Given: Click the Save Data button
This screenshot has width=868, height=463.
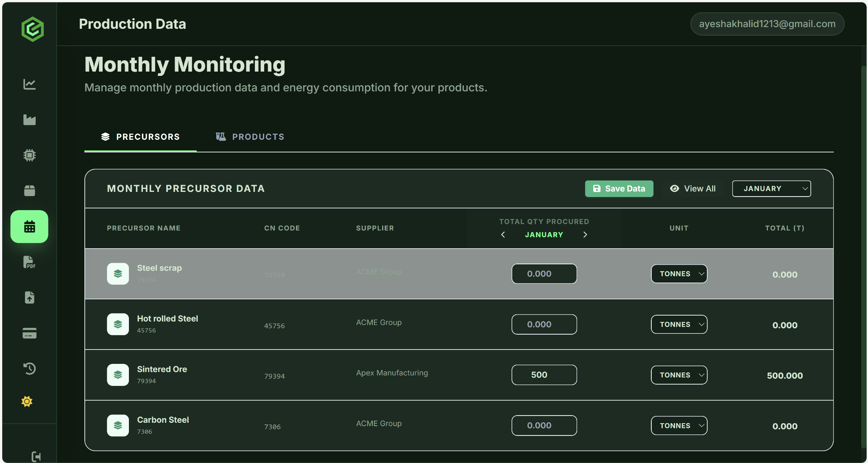Looking at the screenshot, I should 619,189.
